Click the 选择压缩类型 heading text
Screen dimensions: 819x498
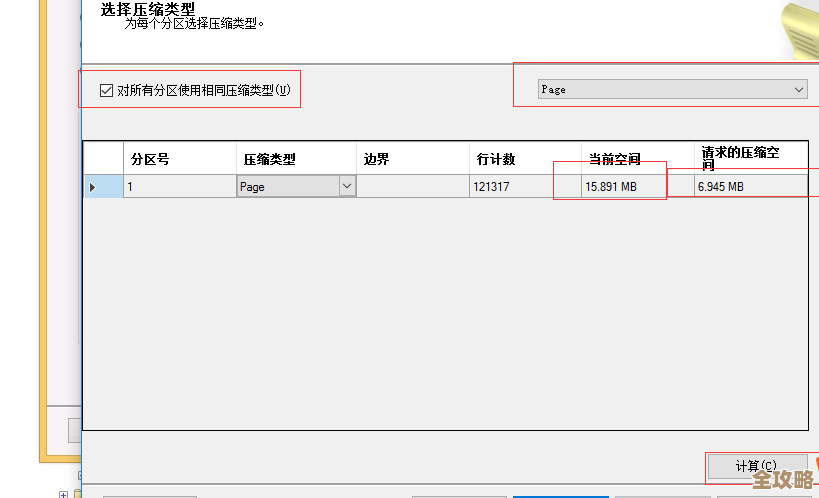148,9
